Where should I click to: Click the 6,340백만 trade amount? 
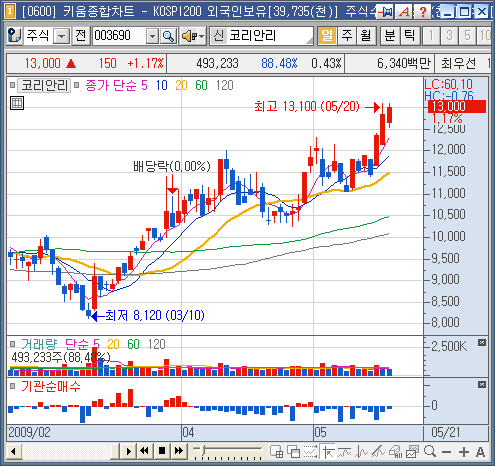point(404,63)
